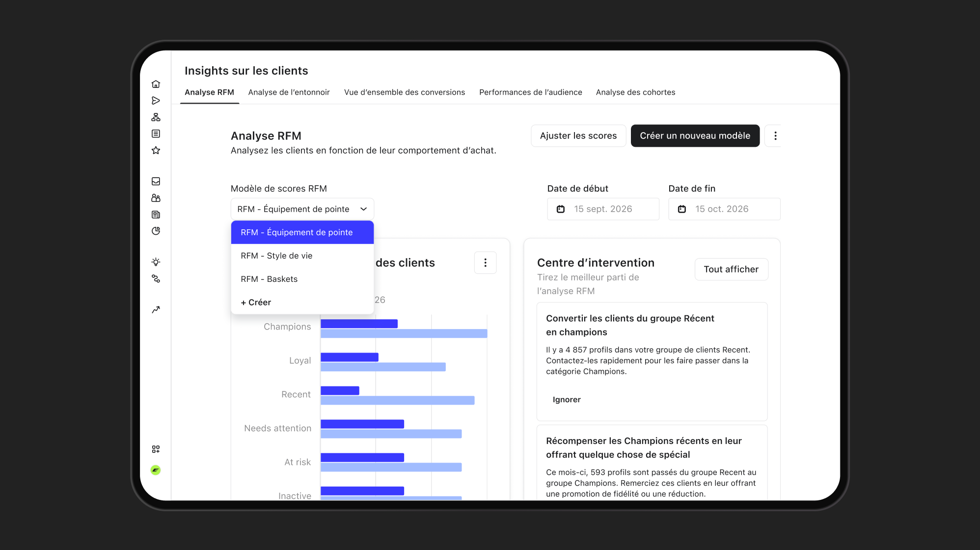Open the lined document icon below flows
Viewport: 980px width, 550px height.
pos(156,134)
